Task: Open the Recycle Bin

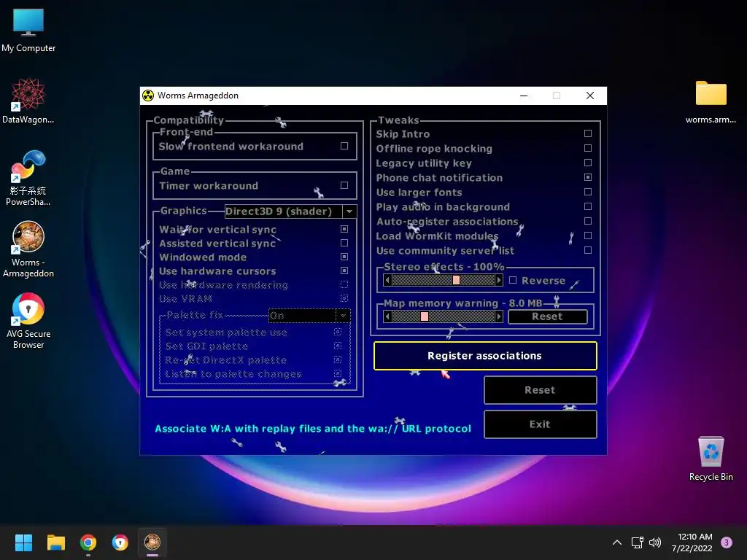Action: pos(711,458)
